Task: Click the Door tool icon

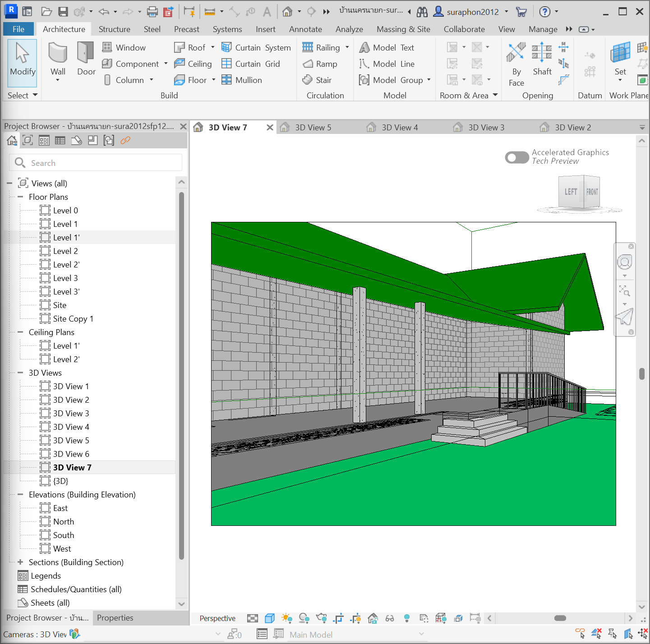Action: pyautogui.click(x=86, y=53)
